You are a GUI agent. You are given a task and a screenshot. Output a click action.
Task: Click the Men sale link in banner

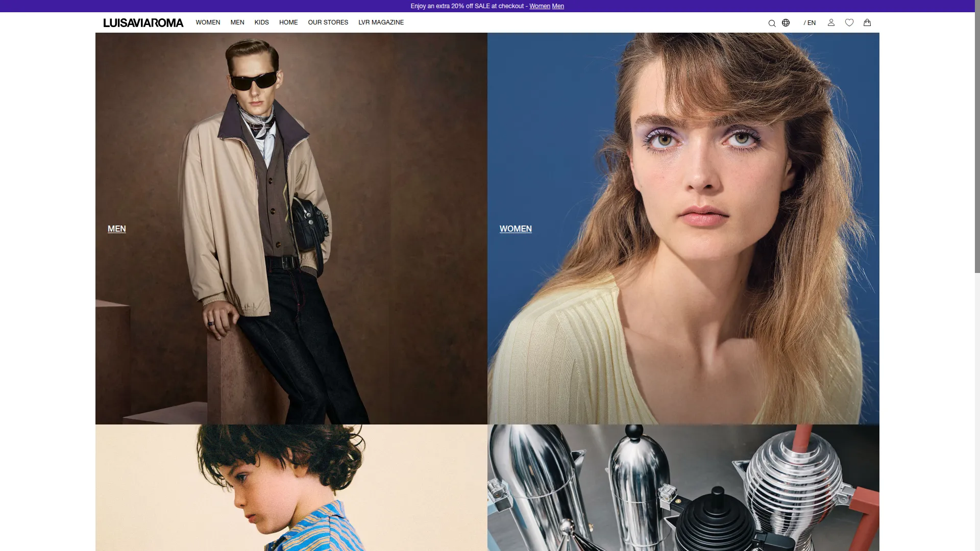(x=558, y=6)
